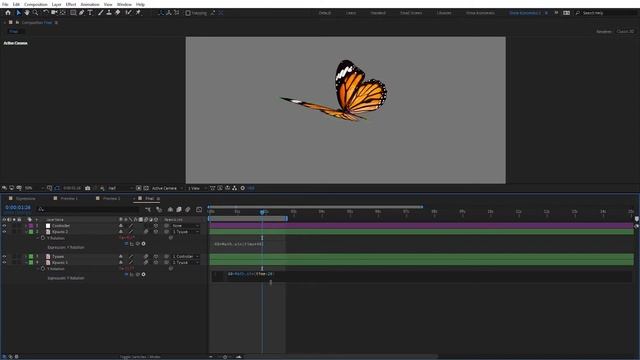Select the Clone Stamp tool
Screen dimensions: 640x360
(109, 13)
